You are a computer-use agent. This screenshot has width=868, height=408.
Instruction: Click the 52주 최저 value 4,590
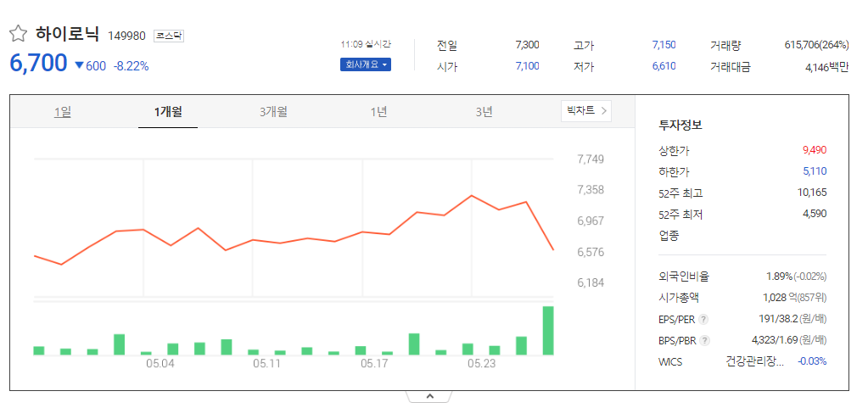point(815,215)
